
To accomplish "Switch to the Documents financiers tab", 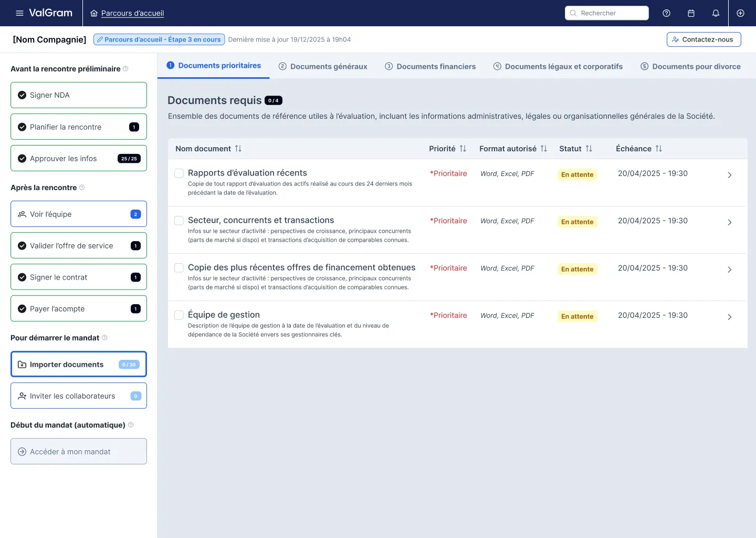I will (430, 66).
